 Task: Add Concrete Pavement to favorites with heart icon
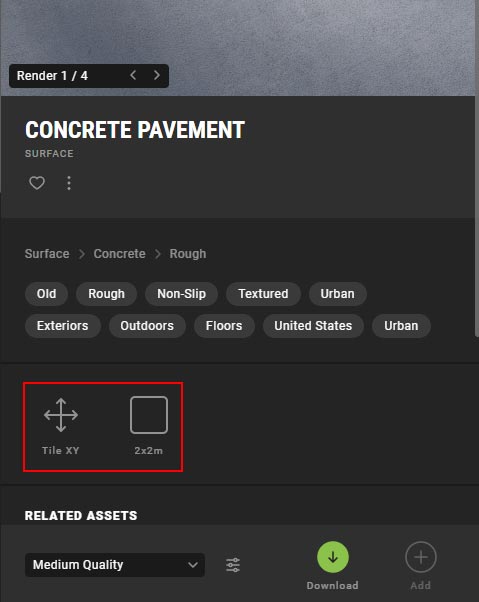point(37,183)
